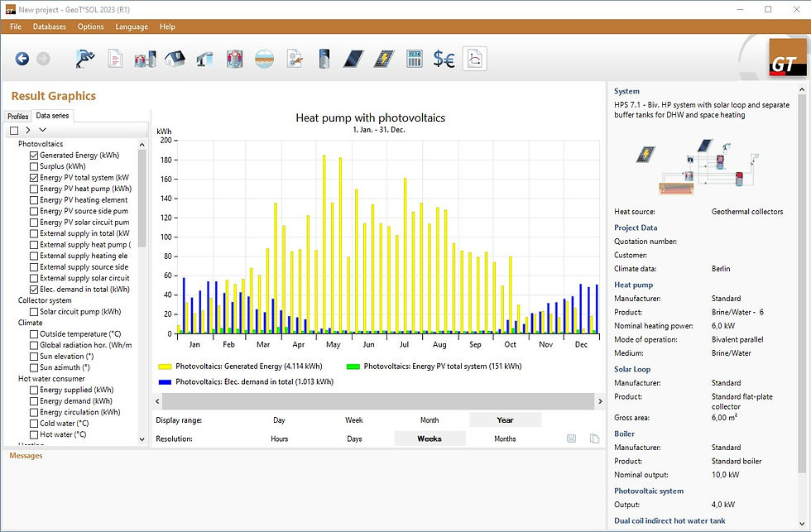Open the photovoltaic panel lightning icon
The image size is (811, 532).
(384, 59)
